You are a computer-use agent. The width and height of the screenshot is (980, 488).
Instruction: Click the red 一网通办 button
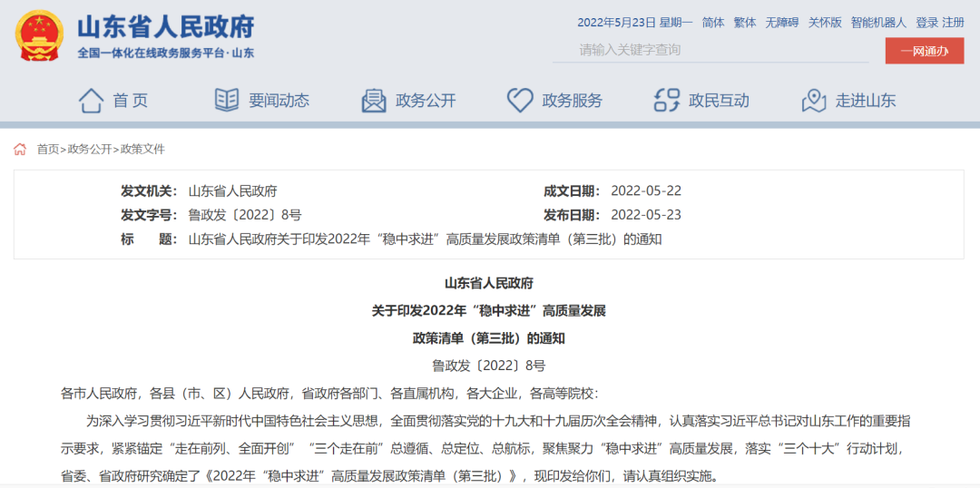[x=925, y=51]
